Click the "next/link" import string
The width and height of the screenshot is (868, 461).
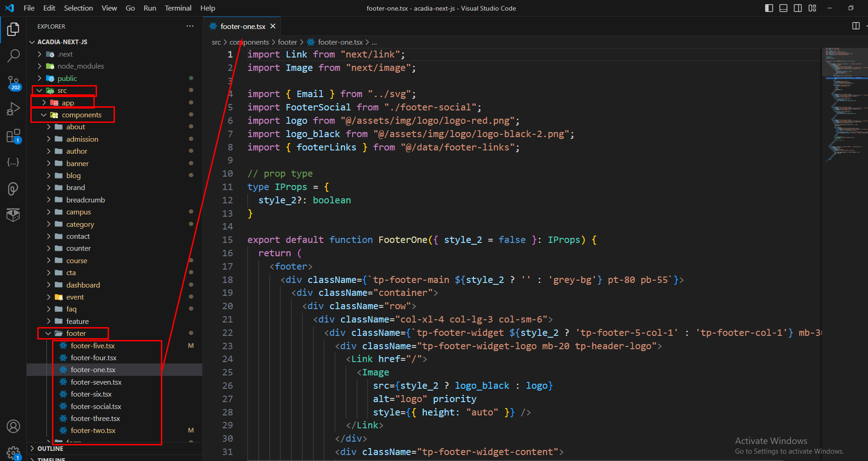coord(370,54)
